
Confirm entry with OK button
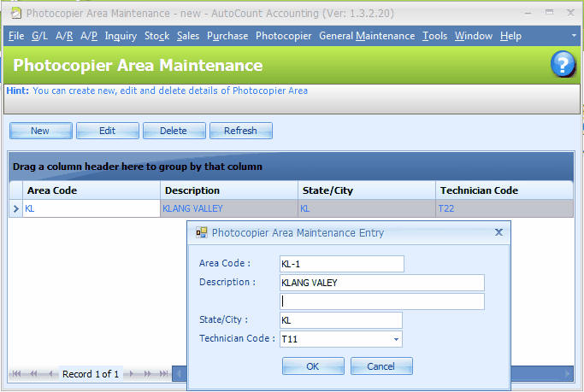(x=313, y=366)
